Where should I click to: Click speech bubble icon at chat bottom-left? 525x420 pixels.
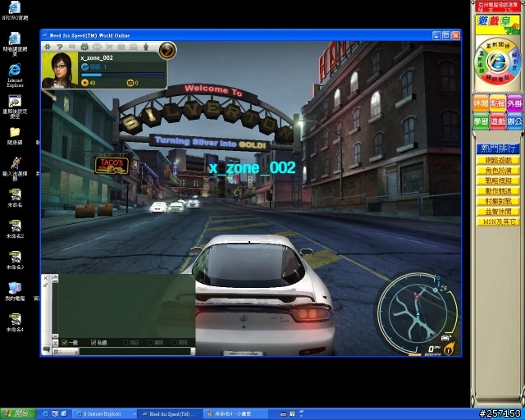(x=46, y=350)
